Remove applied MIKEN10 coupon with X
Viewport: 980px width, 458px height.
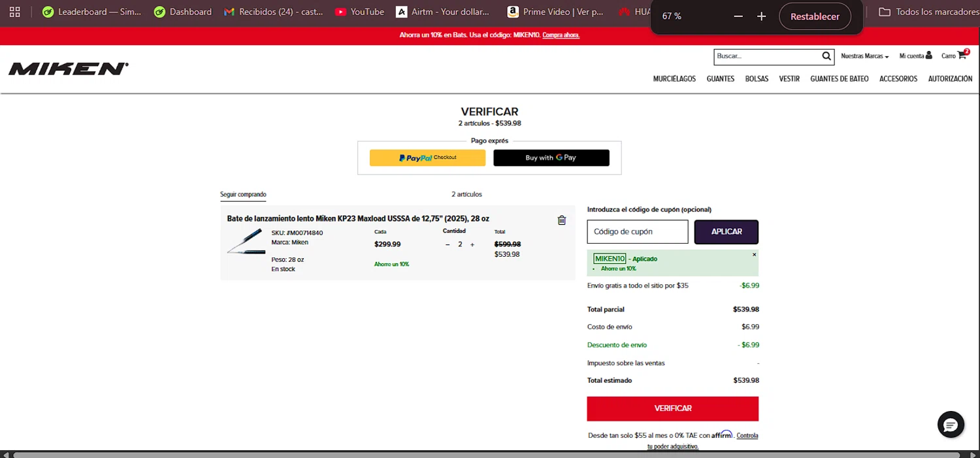754,255
